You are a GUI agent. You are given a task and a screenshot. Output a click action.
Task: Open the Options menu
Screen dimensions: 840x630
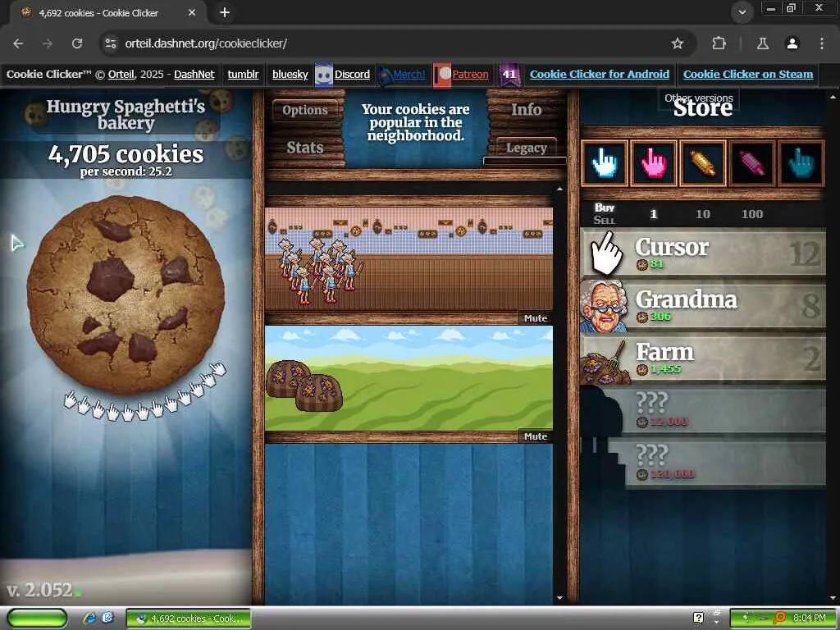click(305, 111)
